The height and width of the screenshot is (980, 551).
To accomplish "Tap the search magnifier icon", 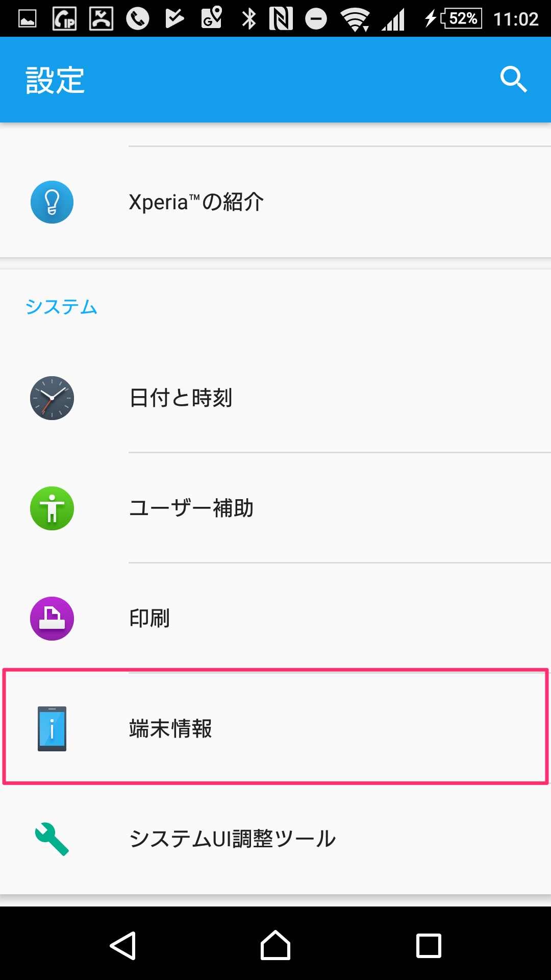I will [x=513, y=80].
